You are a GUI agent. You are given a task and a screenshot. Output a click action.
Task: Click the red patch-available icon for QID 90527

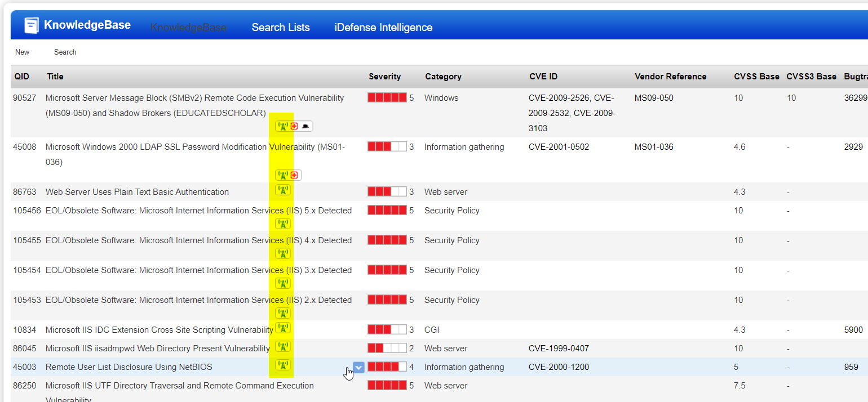click(294, 126)
